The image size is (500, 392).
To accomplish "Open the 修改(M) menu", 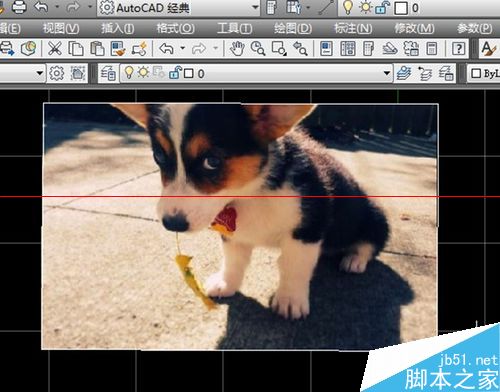I will coord(414,29).
